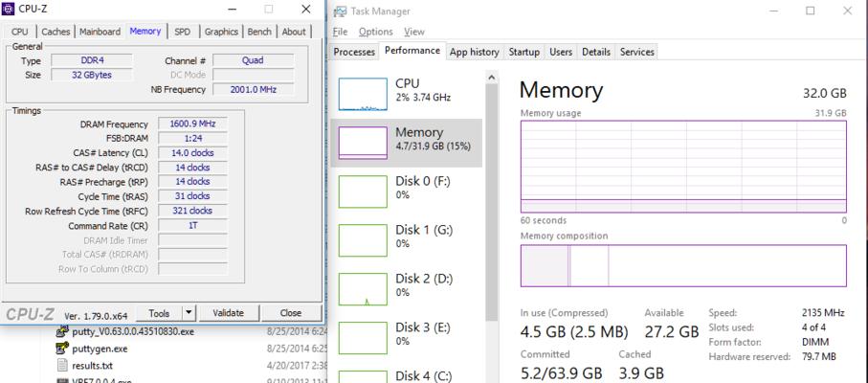This screenshot has height=383, width=868.
Task: Click the Channel # value Quad
Action: coord(253,60)
